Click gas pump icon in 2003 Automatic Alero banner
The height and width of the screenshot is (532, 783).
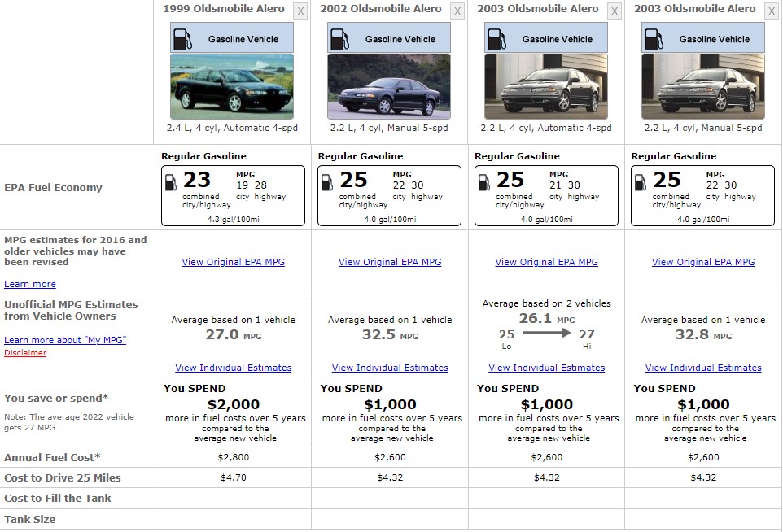(496, 39)
